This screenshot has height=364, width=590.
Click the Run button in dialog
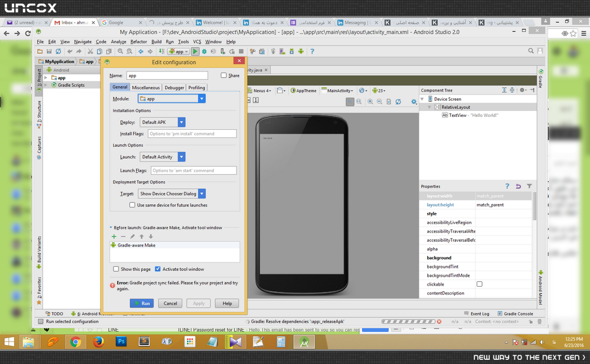click(142, 303)
